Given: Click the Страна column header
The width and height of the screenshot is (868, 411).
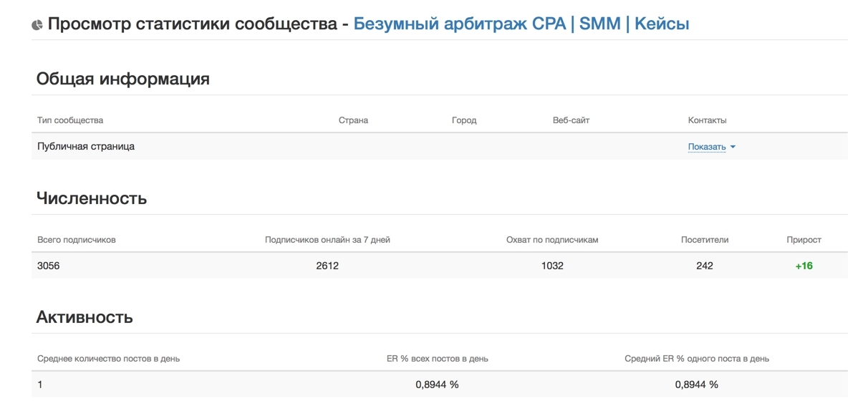Looking at the screenshot, I should 353,120.
